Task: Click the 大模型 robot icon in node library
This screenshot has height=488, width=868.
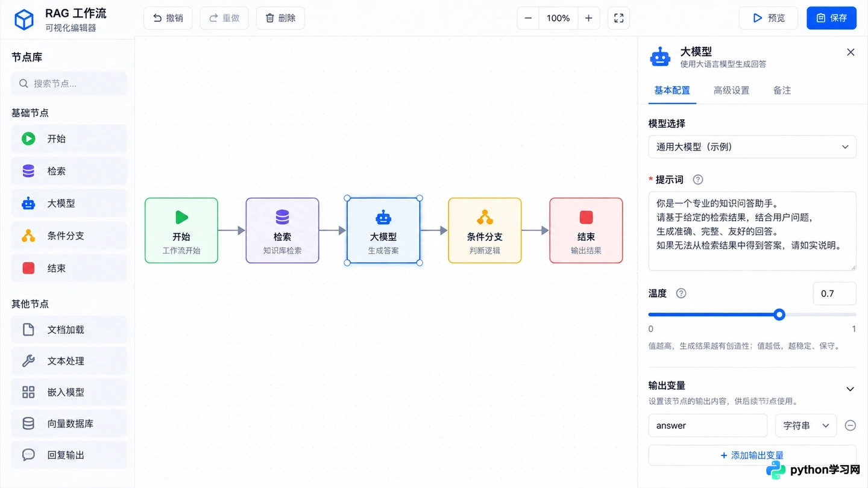Action: pyautogui.click(x=28, y=204)
